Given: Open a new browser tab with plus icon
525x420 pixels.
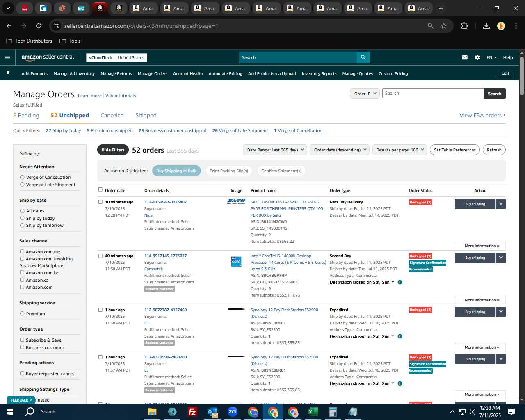Looking at the screenshot, I should (x=441, y=8).
